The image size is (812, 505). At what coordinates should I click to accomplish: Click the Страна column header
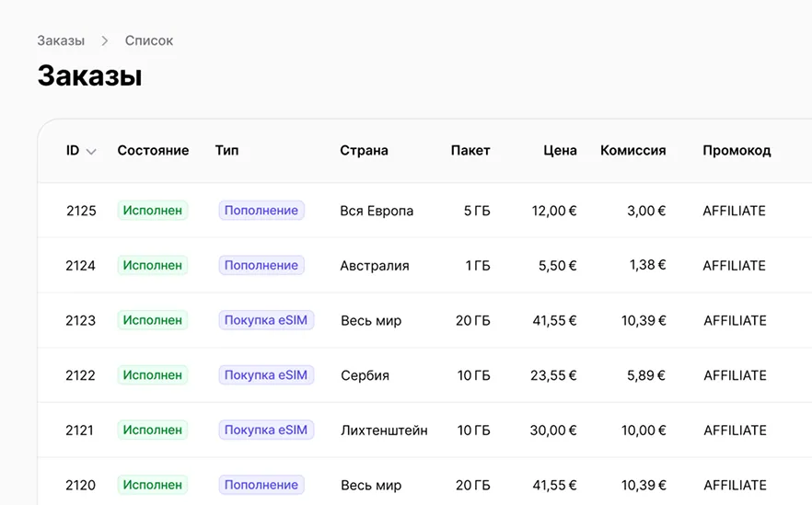point(364,150)
